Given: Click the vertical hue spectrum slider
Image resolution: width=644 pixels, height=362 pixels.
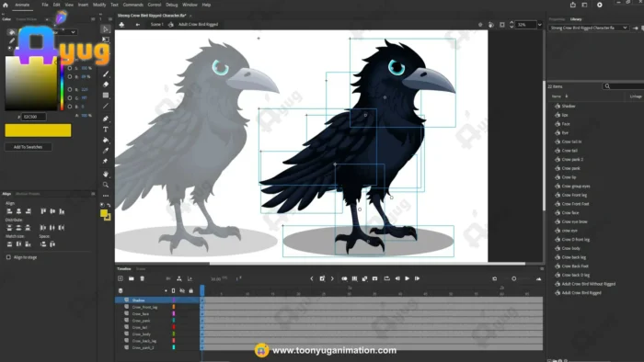Looking at the screenshot, I should pos(62,84).
